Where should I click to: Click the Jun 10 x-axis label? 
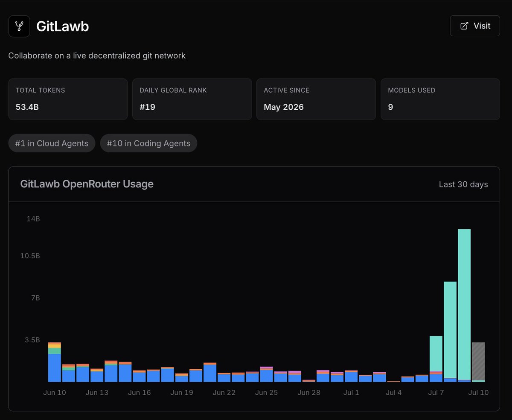(x=55, y=392)
